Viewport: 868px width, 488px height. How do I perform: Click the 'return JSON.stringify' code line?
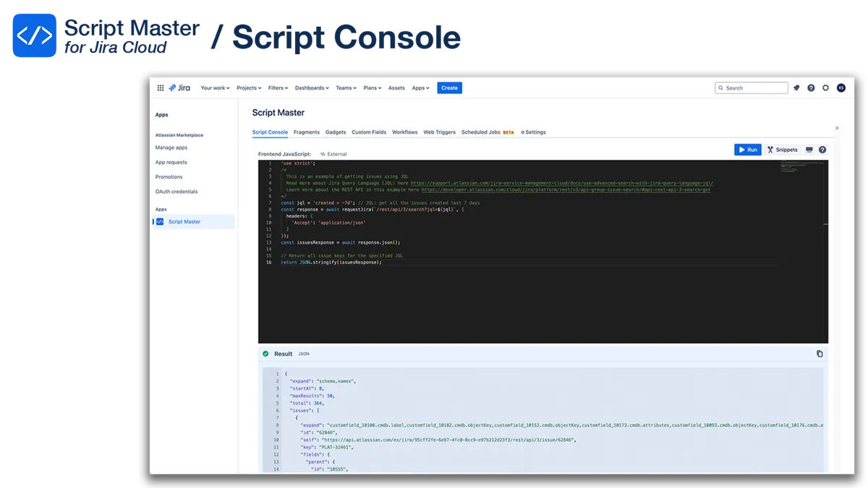coord(331,262)
